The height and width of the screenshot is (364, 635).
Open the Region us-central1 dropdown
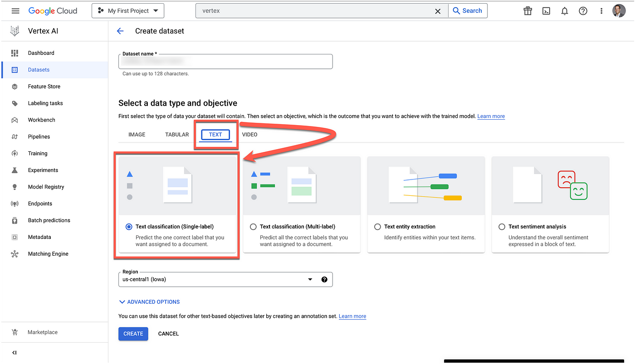click(225, 279)
